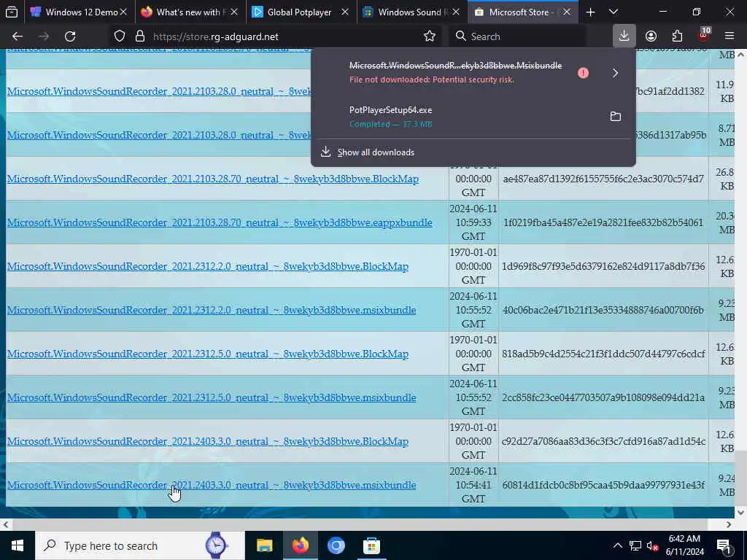Open the Extensions puzzle icon
This screenshot has height=560, width=747.
pyautogui.click(x=677, y=36)
